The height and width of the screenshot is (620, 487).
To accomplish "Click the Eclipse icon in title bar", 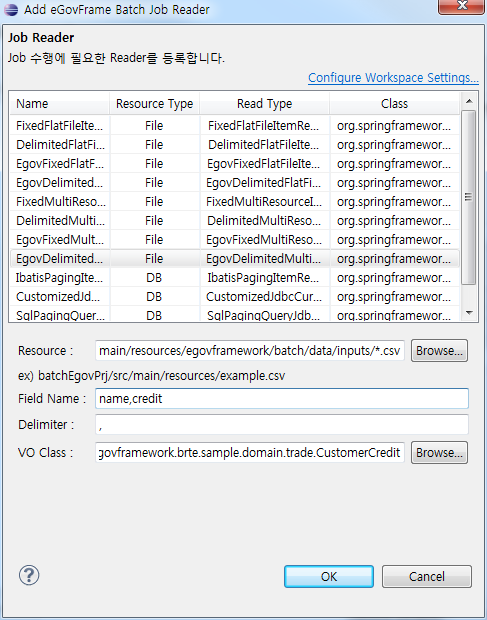I will point(11,9).
